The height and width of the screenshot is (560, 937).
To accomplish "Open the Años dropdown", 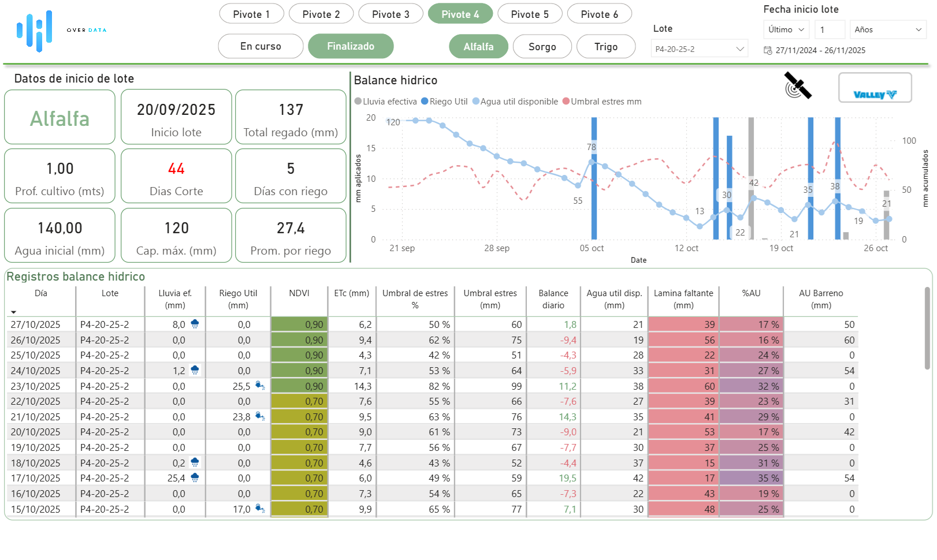I will click(888, 29).
